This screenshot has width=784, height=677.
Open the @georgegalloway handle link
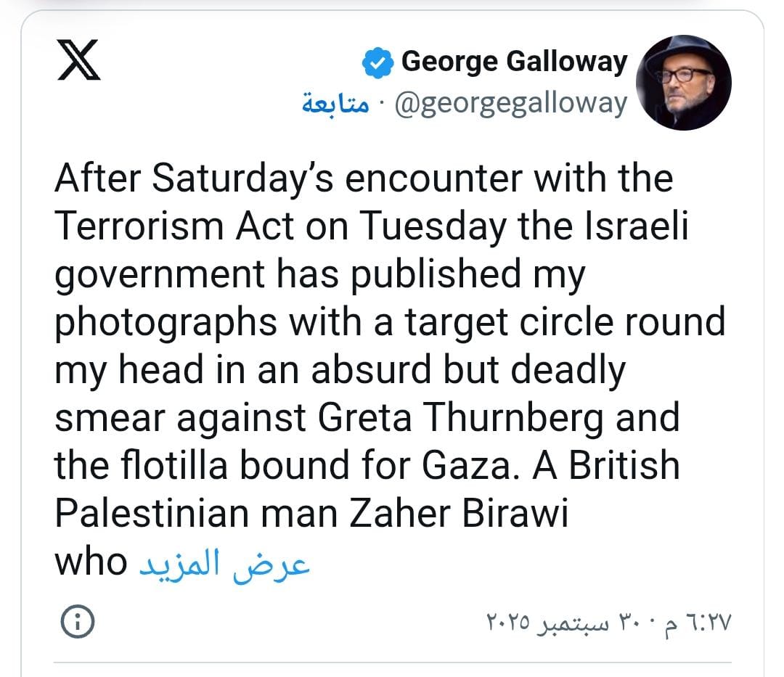click(x=510, y=104)
